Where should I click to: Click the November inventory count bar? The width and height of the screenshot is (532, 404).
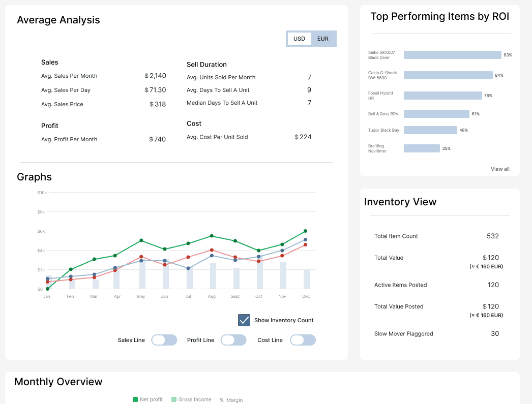point(283,275)
